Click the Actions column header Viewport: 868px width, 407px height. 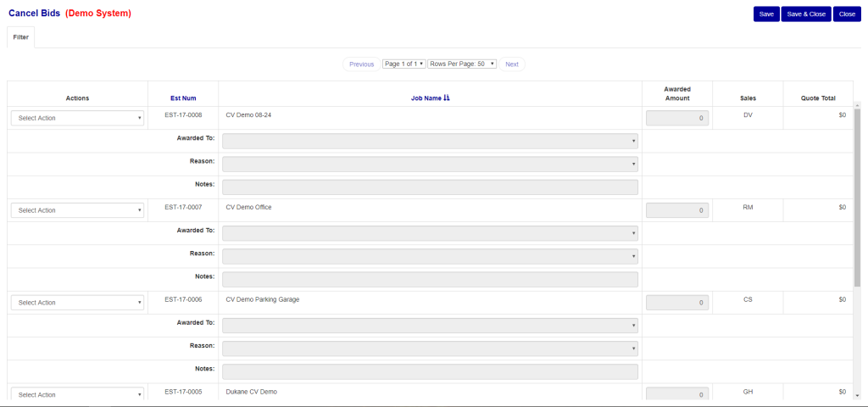(77, 98)
